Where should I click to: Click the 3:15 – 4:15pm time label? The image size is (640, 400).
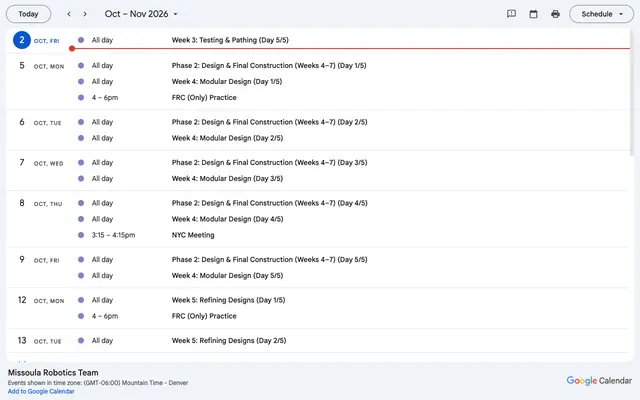click(113, 235)
